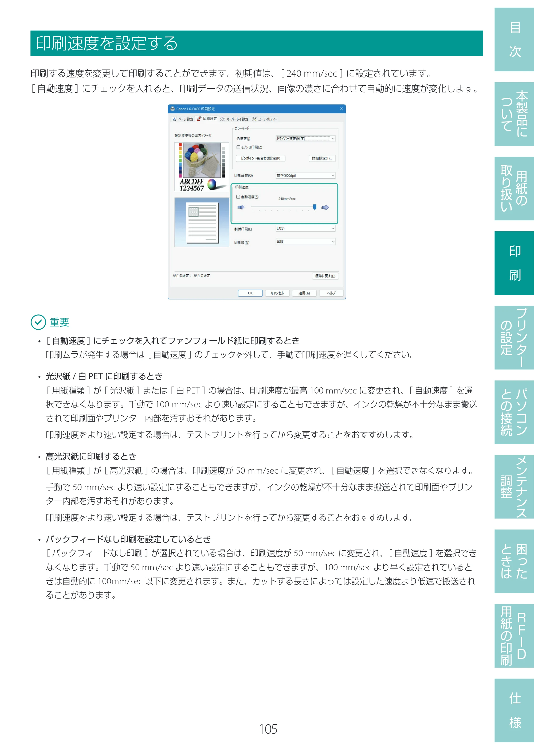Expand the 印刷順 dropdown
This screenshot has width=534, height=756.
[305, 242]
